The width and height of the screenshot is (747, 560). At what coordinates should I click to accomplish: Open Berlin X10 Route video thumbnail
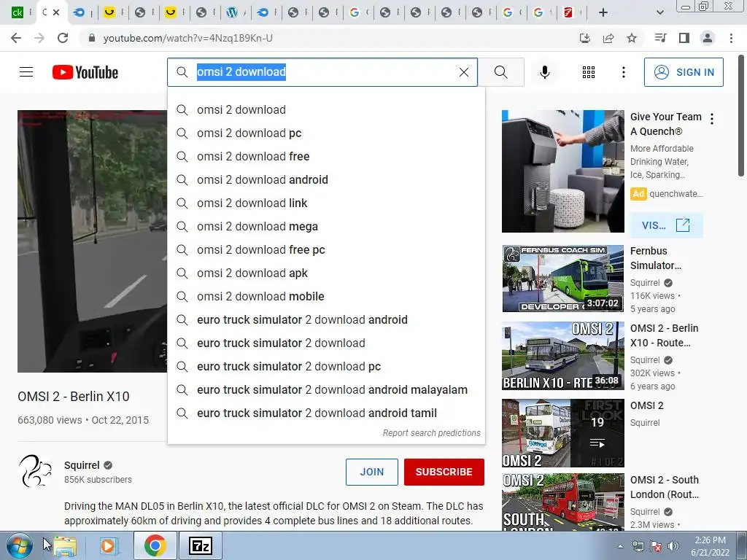pos(562,356)
